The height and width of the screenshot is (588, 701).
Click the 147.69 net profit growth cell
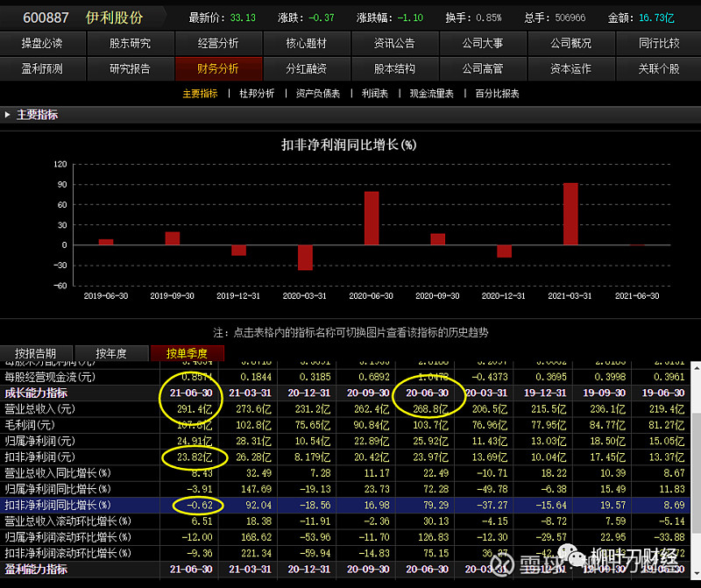click(256, 489)
